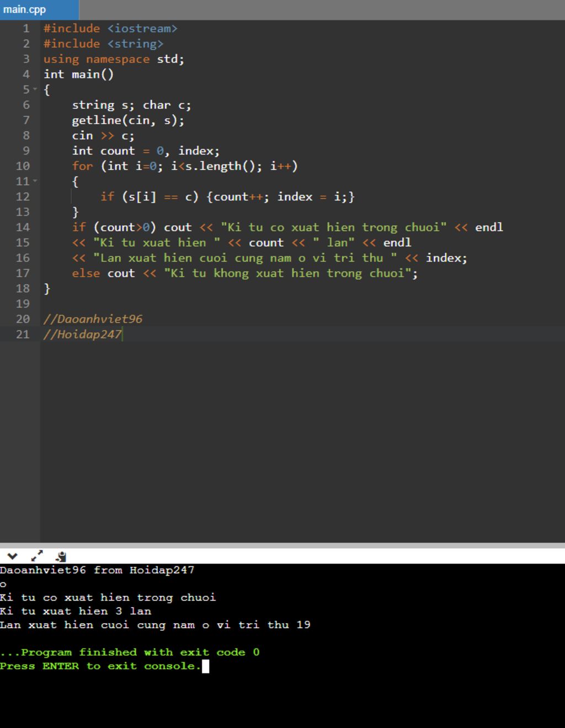Viewport: 565px width, 728px height.
Task: Click line number 1 in the gutter
Action: coord(26,28)
